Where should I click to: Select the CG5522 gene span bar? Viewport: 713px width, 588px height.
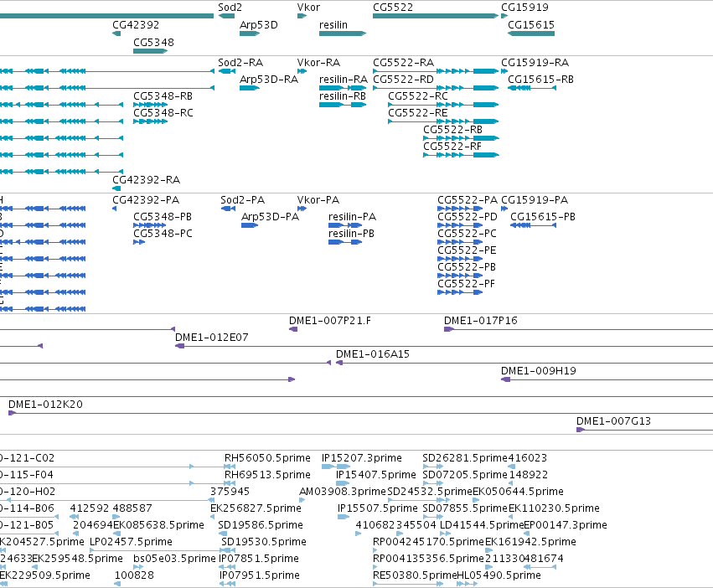436,16
